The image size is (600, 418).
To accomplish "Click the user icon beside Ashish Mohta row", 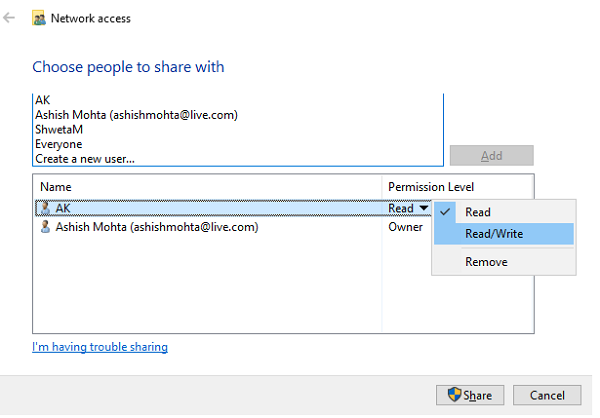I will coord(44,227).
